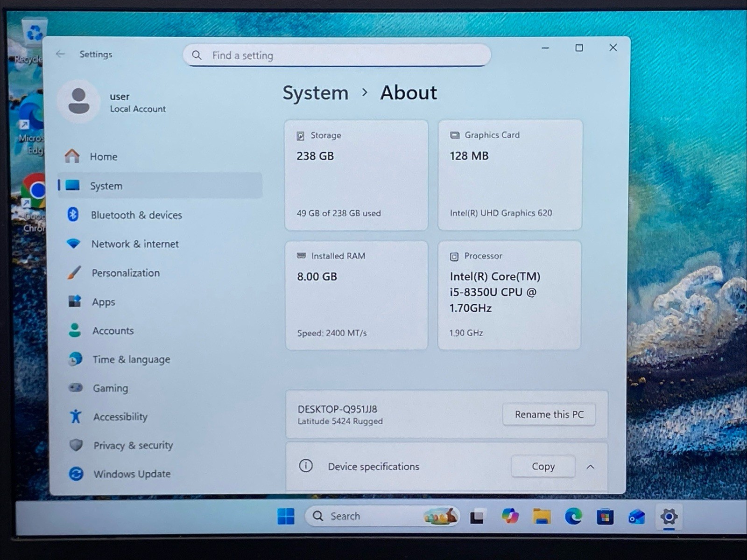Click the Gaming controller icon
This screenshot has width=747, height=560.
pos(75,387)
